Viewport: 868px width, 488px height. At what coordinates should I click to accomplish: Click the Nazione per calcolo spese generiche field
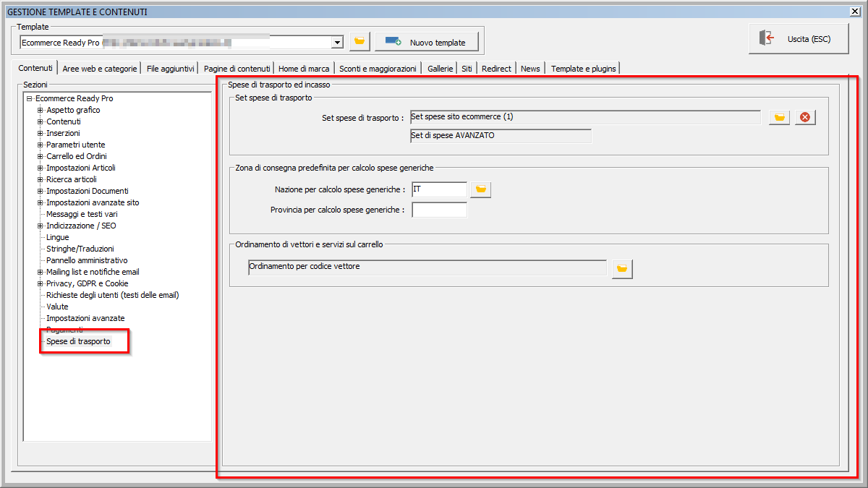point(439,189)
